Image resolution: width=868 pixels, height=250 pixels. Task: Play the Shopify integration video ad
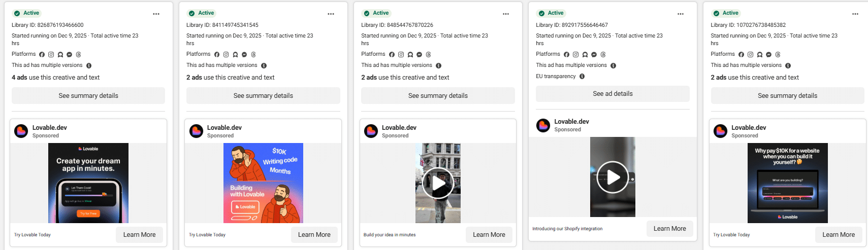point(613,177)
